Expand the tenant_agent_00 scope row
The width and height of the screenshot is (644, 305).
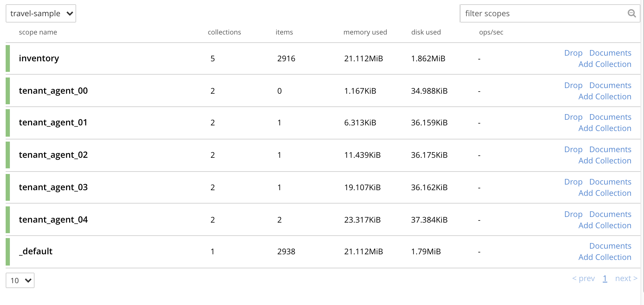coord(53,91)
